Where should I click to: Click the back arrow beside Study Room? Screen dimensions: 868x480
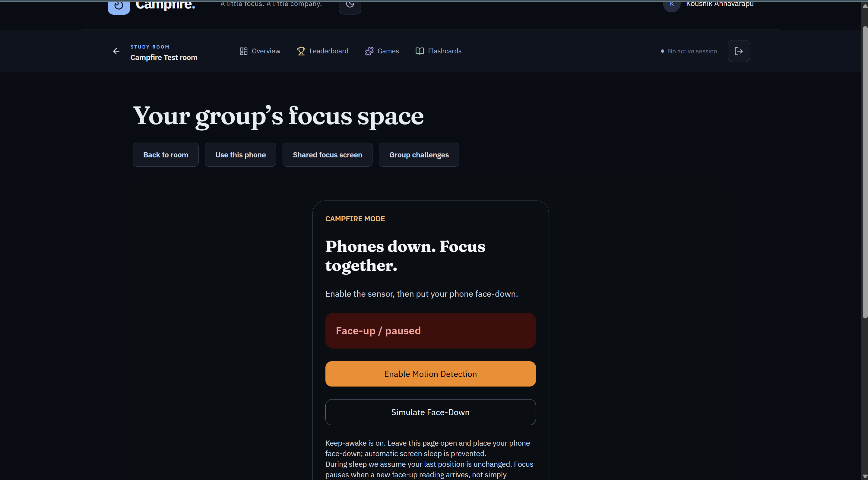point(116,51)
